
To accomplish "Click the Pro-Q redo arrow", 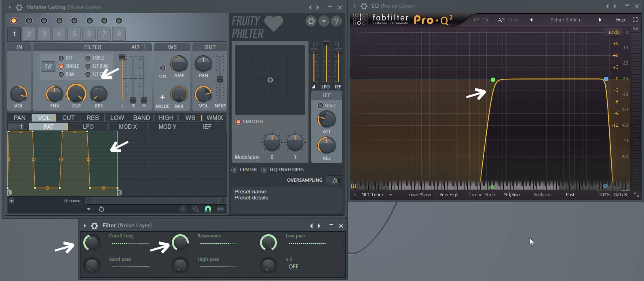I will (486, 20).
